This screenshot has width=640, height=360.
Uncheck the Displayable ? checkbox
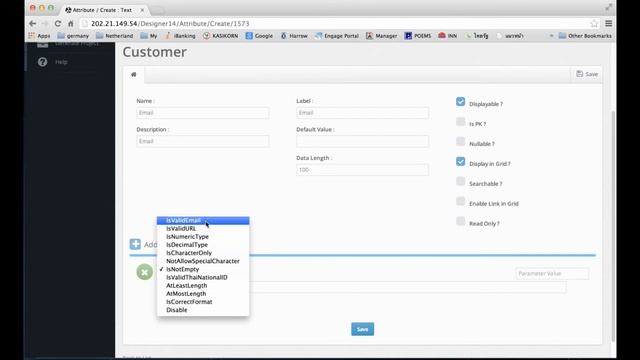click(460, 102)
